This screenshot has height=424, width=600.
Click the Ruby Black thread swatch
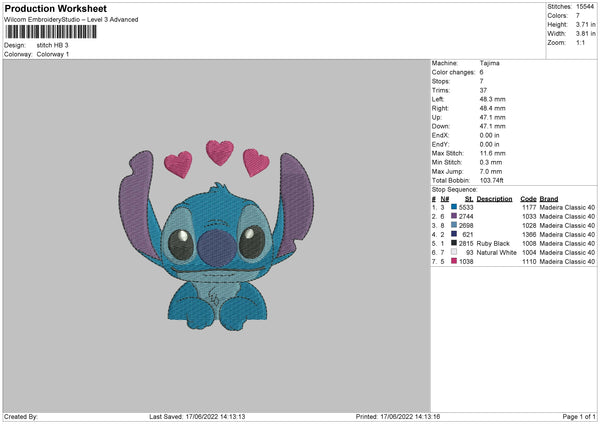tap(454, 243)
